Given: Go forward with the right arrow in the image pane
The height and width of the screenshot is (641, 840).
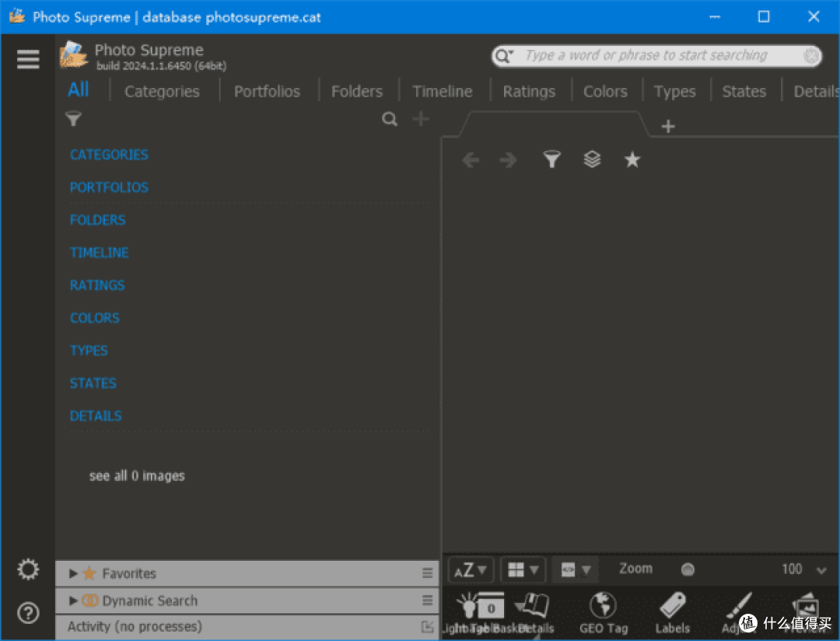Looking at the screenshot, I should click(x=508, y=159).
